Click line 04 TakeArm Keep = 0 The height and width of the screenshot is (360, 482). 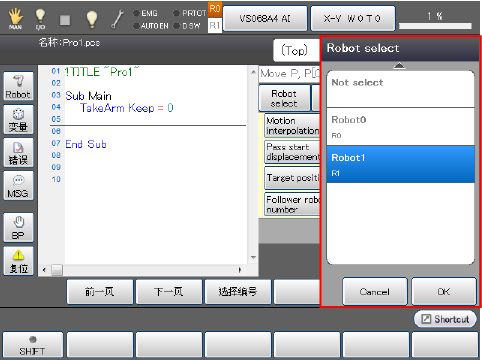(x=127, y=108)
